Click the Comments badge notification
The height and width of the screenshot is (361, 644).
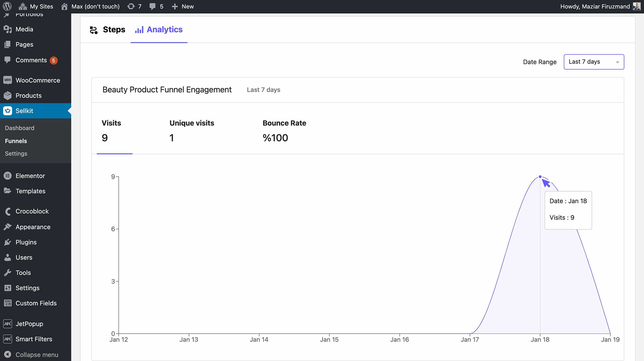(x=53, y=60)
